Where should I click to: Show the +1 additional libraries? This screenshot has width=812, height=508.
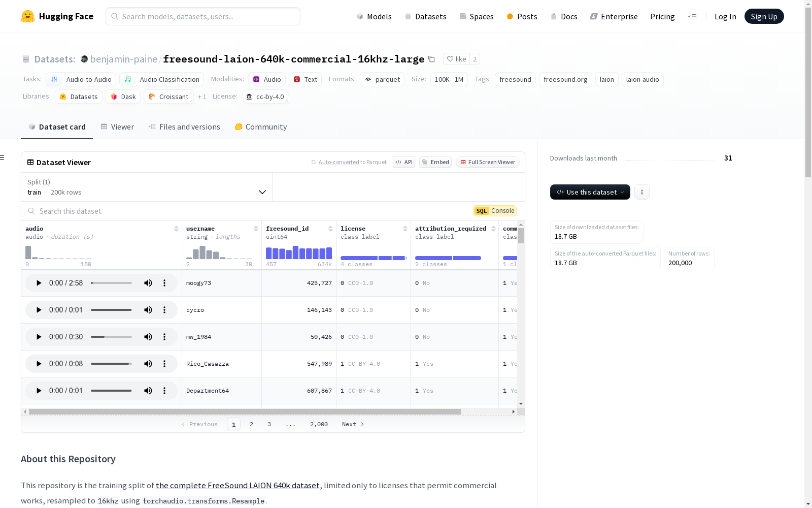point(202,97)
